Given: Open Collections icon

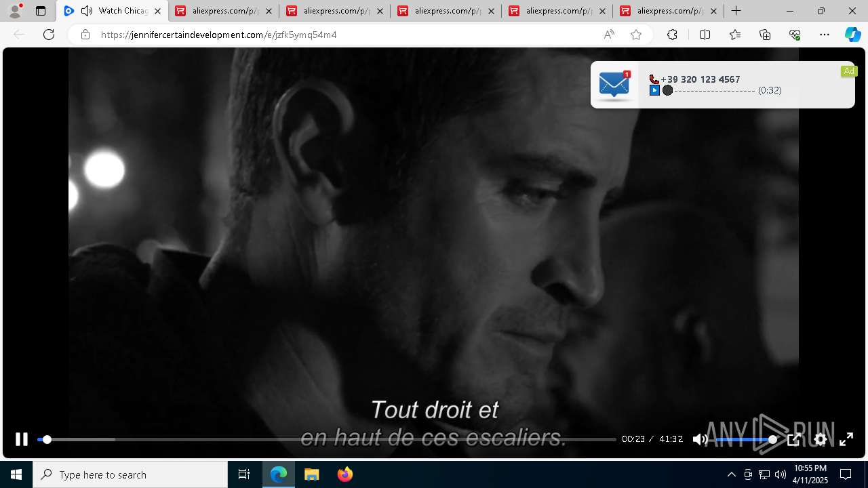Looking at the screenshot, I should click(765, 35).
